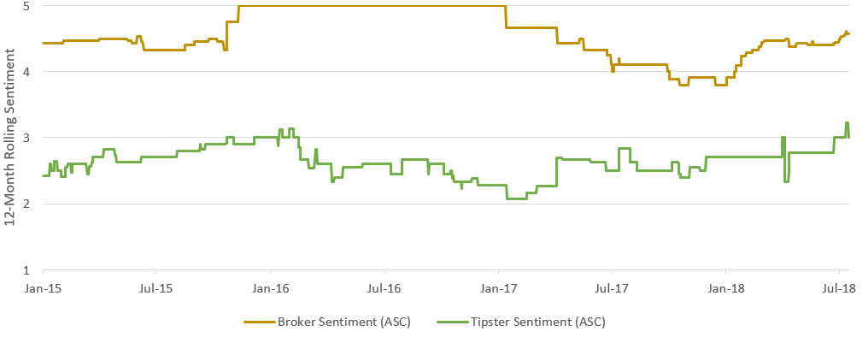Viewport: 868px width, 349px height.
Task: Click the green Tipster Sentiment legend swatch
Action: 452,322
